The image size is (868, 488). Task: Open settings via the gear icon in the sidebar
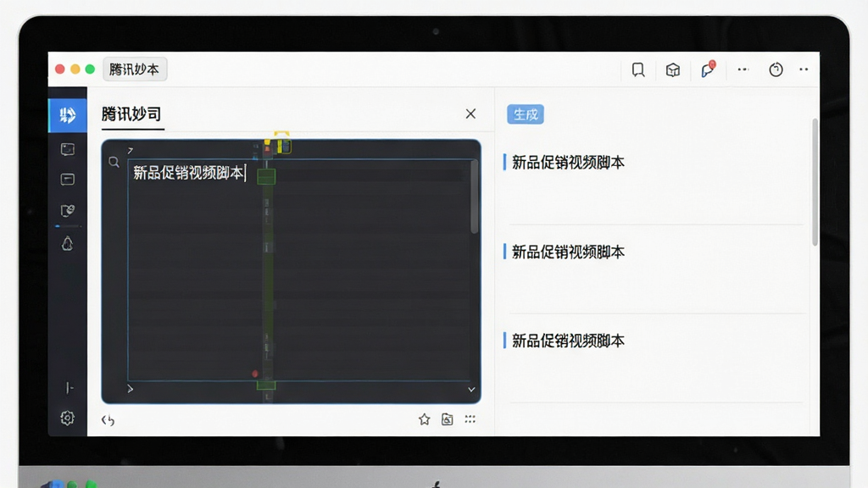[68, 418]
